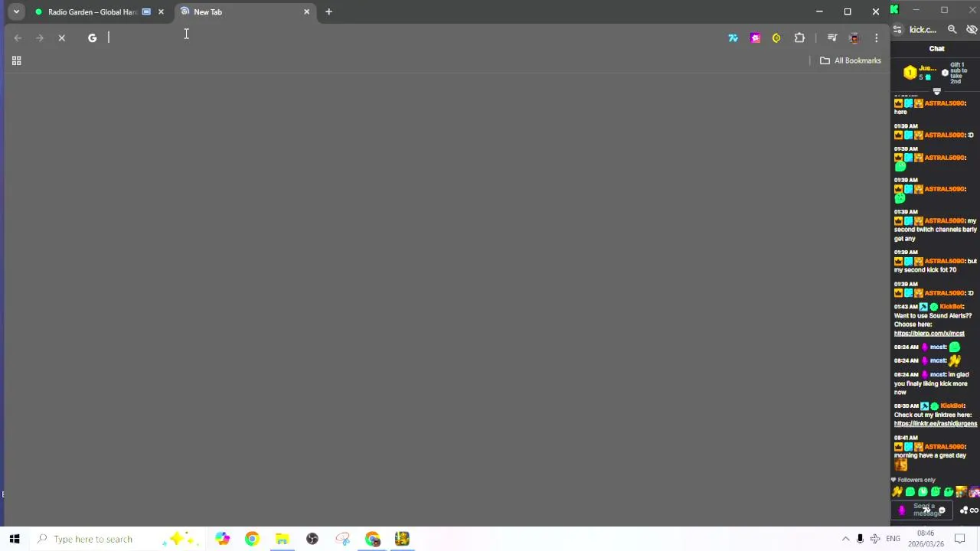Close the New Tab tab
Viewport: 980px width, 551px height.
[307, 11]
